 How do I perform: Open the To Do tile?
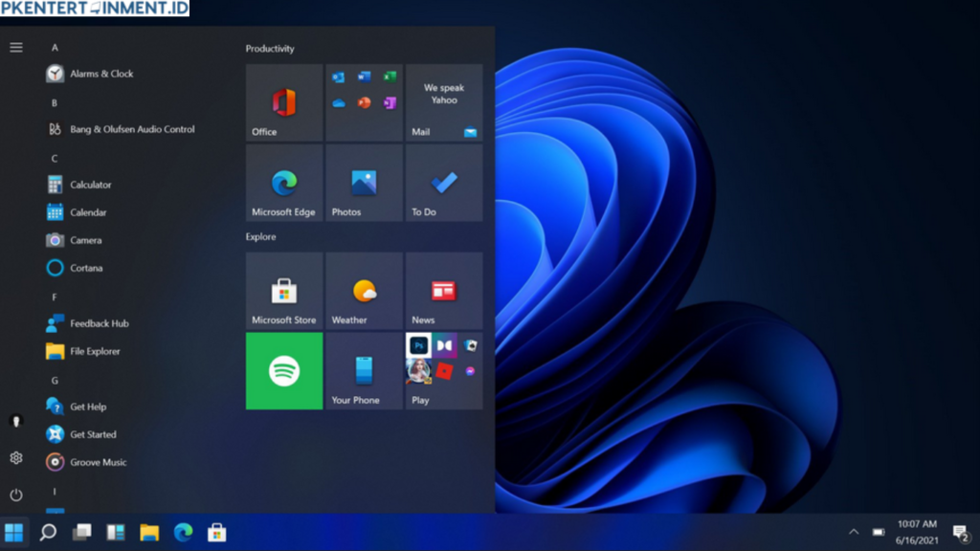444,184
